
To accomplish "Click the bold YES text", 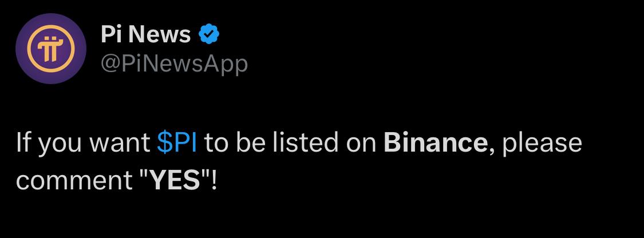I will [175, 181].
